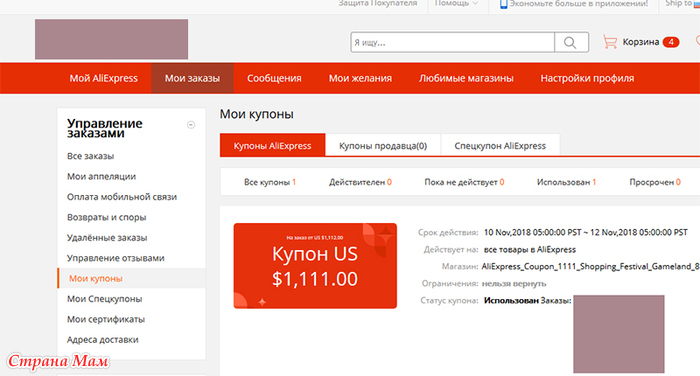The height and width of the screenshot is (376, 700).
Task: Filter by Использован coupons
Action: click(566, 182)
